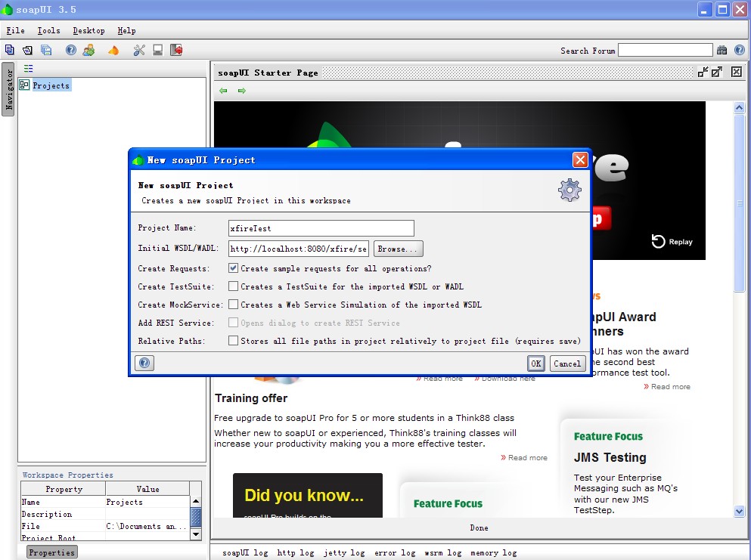
Task: Click the 'Did you know...' banner thumbnail
Action: (308, 496)
